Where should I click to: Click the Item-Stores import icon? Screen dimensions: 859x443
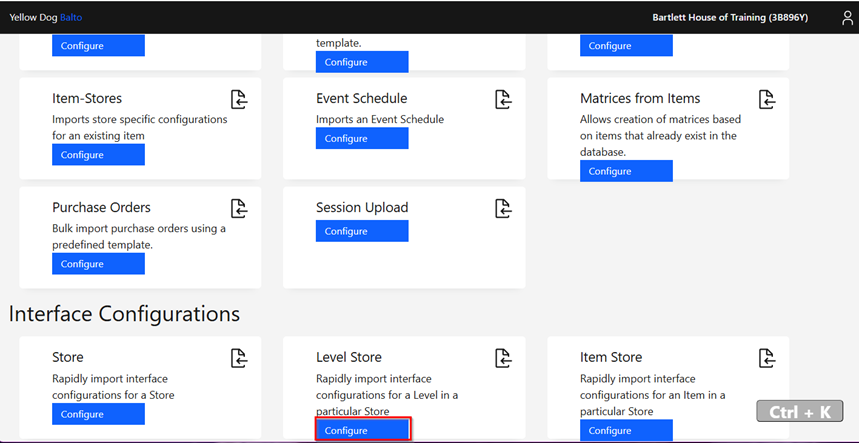[239, 100]
